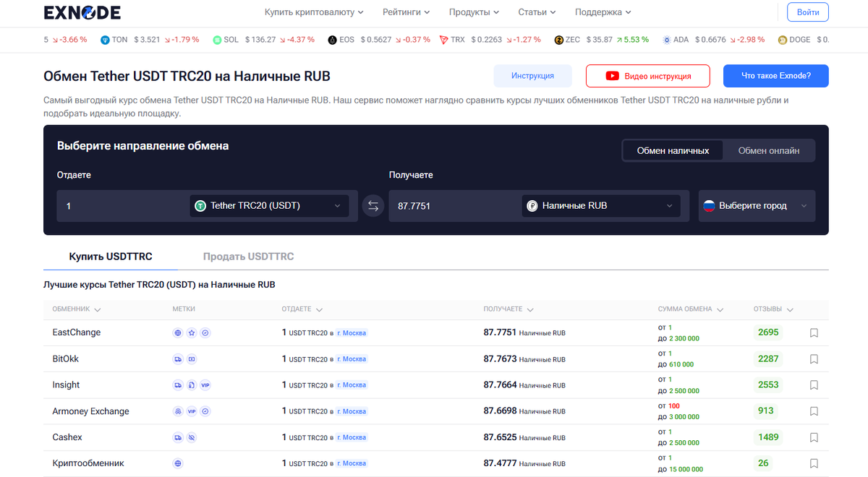Viewport: 868px width, 477px height.
Task: Click the globe tag icon for Криптообменник
Action: pyautogui.click(x=178, y=463)
